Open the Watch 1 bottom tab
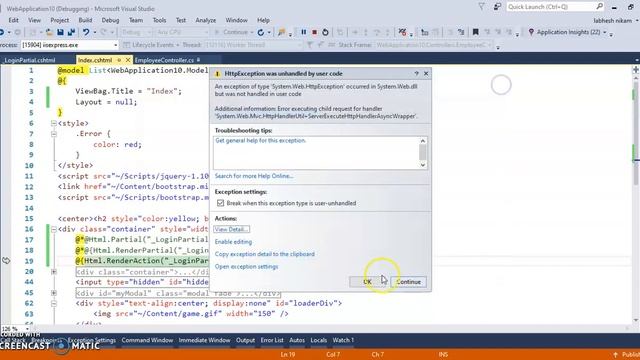Image resolution: width=640 pixels, height=360 pixels. point(343,340)
